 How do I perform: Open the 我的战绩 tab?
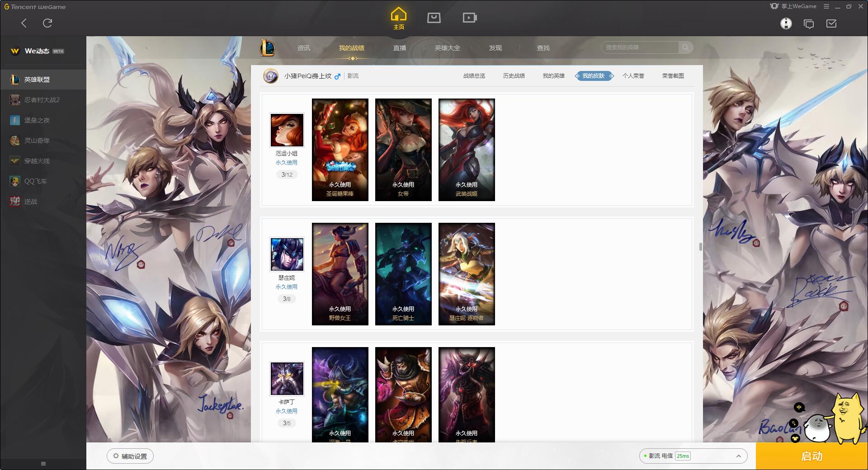pos(352,48)
